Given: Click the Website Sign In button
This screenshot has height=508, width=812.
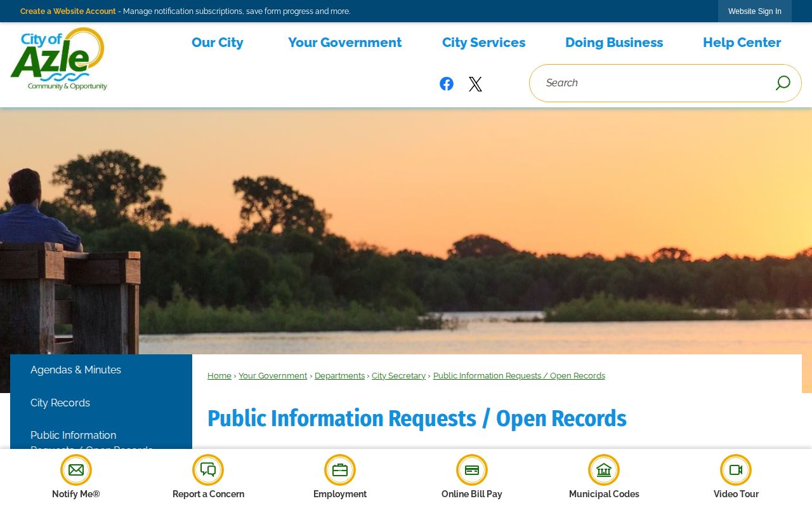Looking at the screenshot, I should (x=755, y=11).
